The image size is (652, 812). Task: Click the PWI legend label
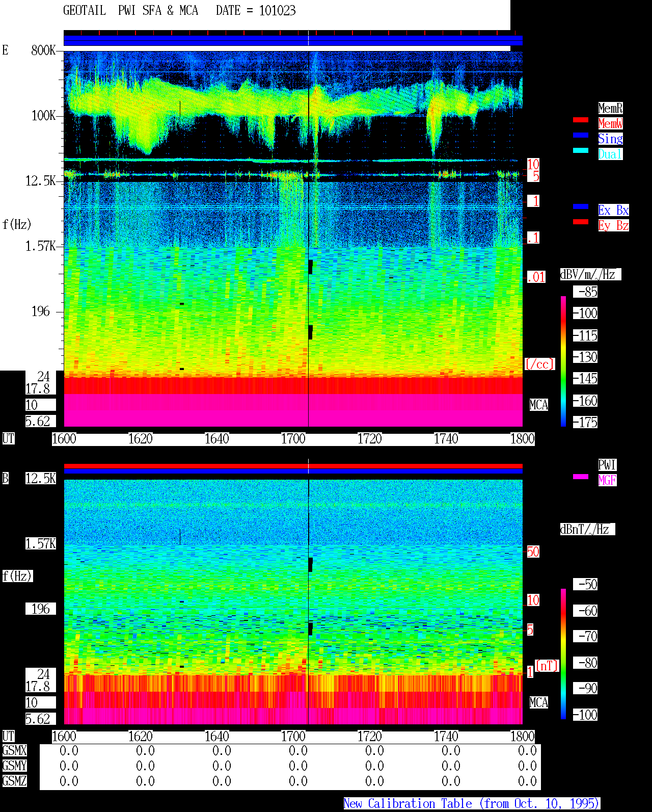(x=607, y=465)
